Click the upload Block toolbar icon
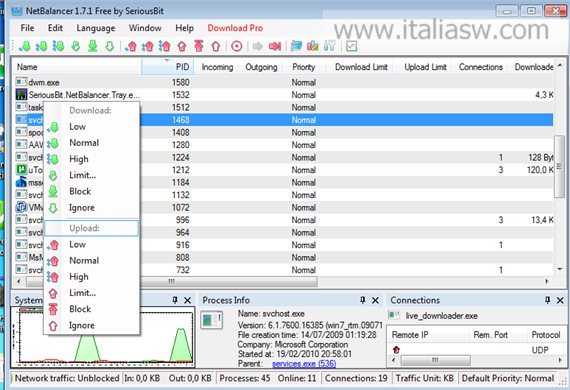The width and height of the screenshot is (570, 390). pos(199,46)
